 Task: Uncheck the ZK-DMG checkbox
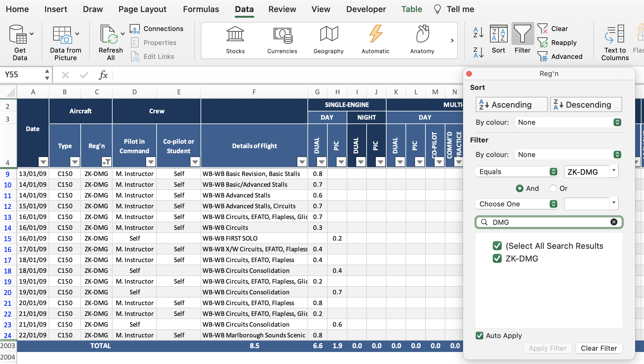[x=497, y=259]
